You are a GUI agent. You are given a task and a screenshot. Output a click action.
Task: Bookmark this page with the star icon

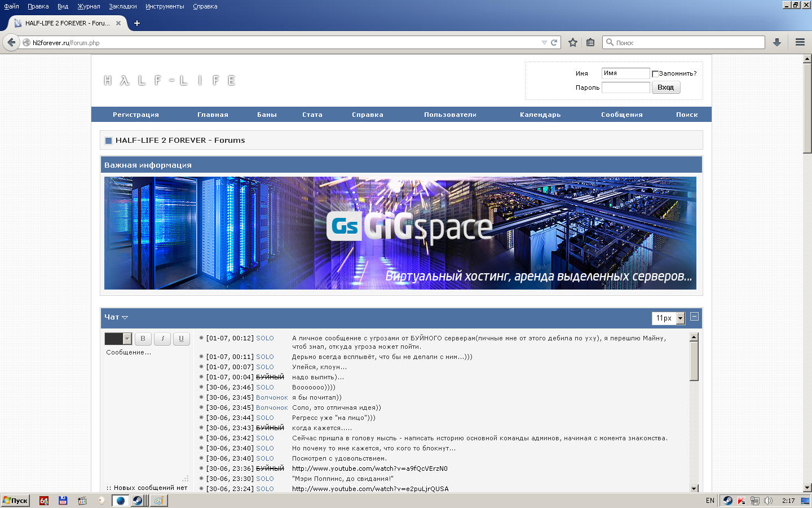tap(573, 42)
